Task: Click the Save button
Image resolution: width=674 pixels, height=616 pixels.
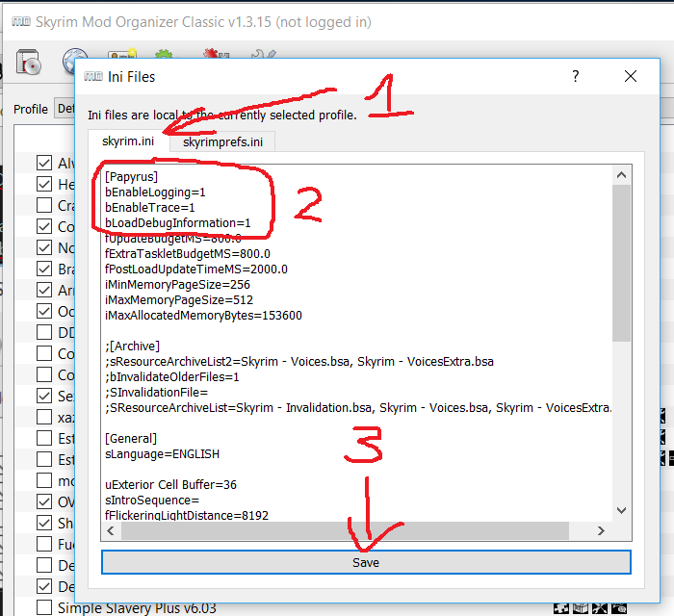Action: point(366,562)
